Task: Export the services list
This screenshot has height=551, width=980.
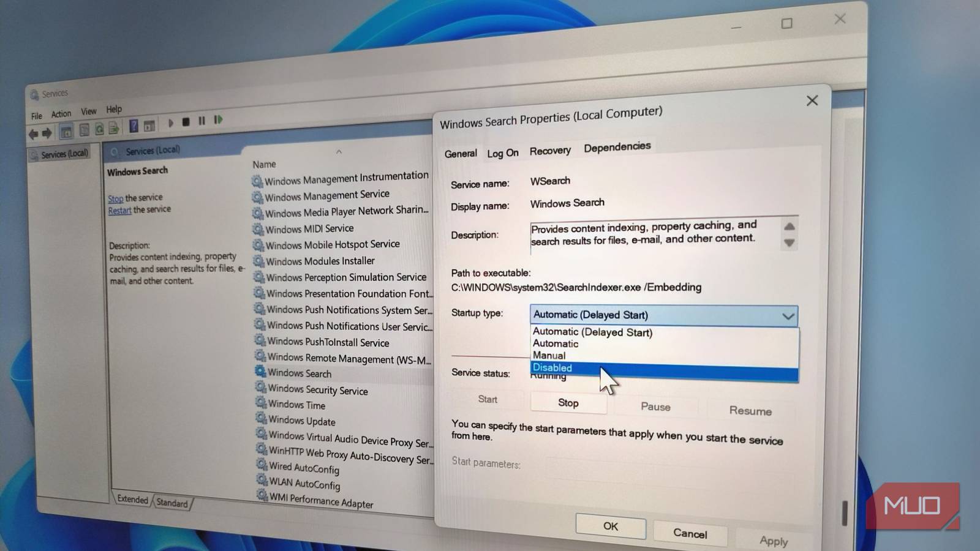Action: pyautogui.click(x=115, y=128)
